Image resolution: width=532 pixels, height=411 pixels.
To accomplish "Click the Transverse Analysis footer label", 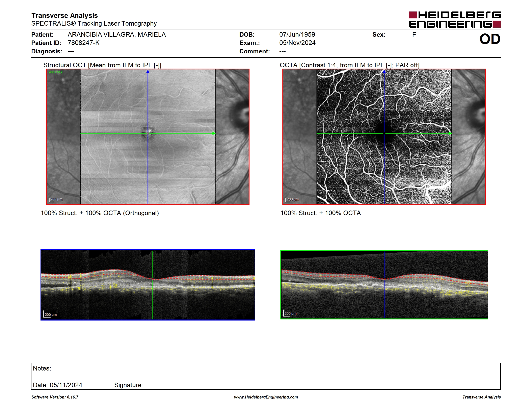I will (482, 397).
